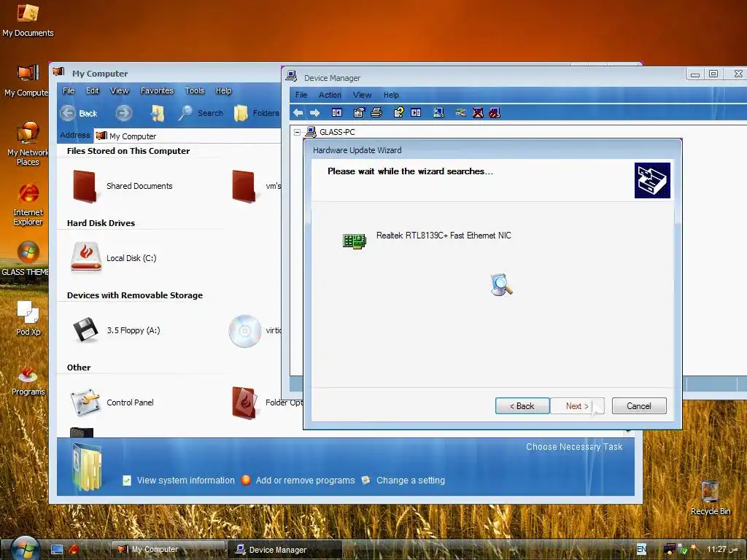Select the Shared Documents folder
The width and height of the screenshot is (747, 560).
coord(123,186)
